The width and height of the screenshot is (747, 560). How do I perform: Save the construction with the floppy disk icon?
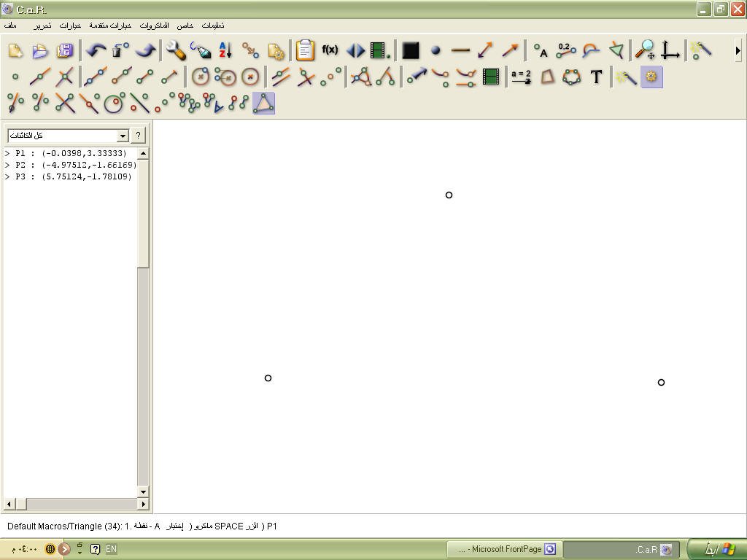[x=65, y=50]
